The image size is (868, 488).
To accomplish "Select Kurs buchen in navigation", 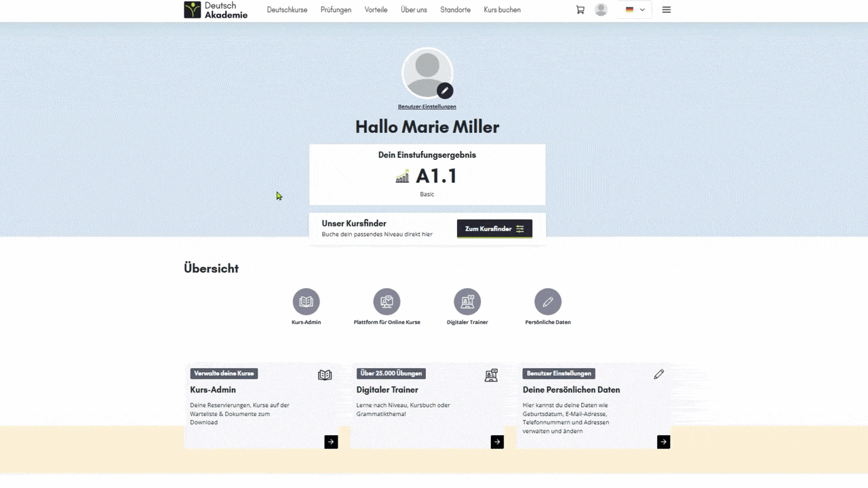I will (x=502, y=10).
